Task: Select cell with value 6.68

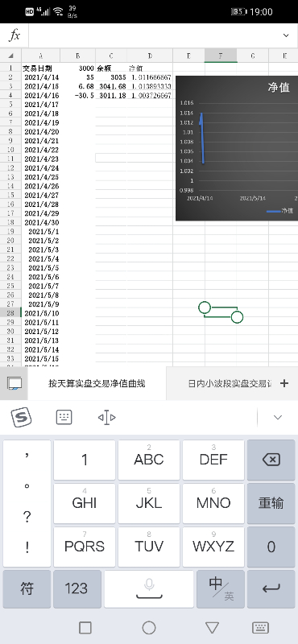Action: (x=77, y=86)
